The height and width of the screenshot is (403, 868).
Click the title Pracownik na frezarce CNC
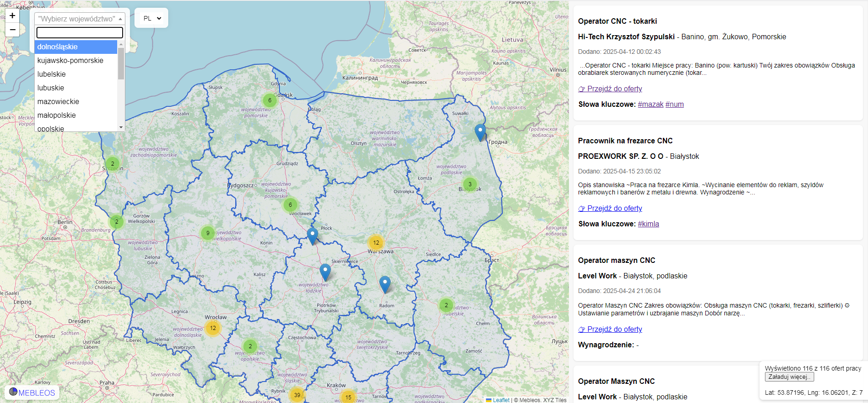(x=625, y=141)
